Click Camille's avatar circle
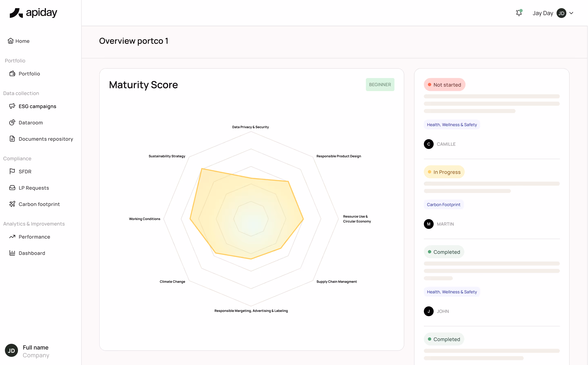This screenshot has height=365, width=588. [429, 144]
